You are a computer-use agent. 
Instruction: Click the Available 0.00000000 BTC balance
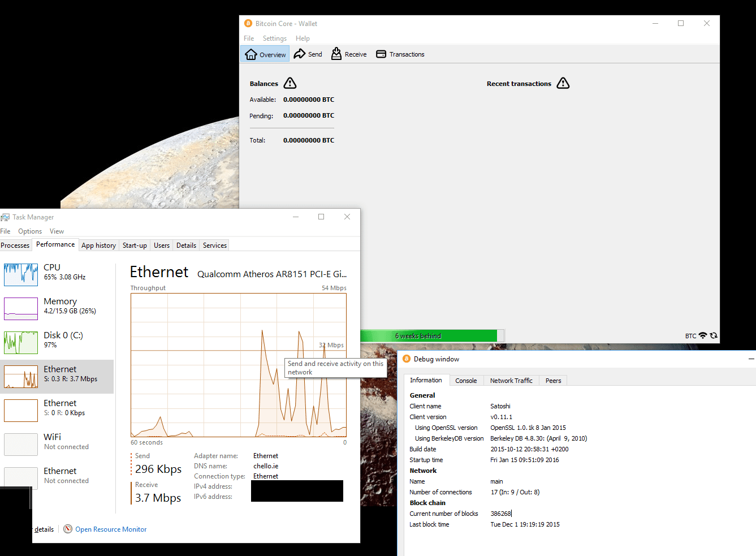[x=309, y=100]
